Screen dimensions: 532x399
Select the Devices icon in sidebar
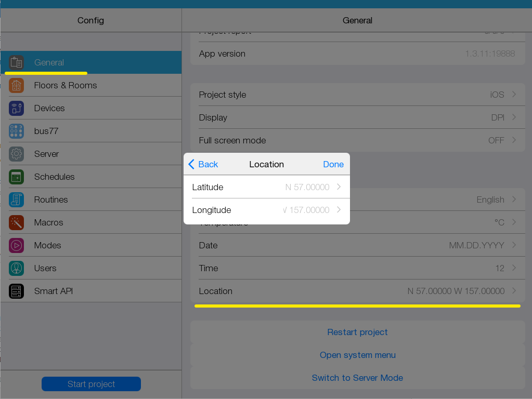(x=16, y=108)
